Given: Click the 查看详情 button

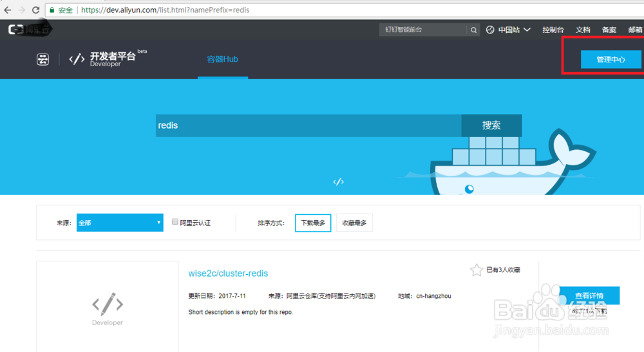Looking at the screenshot, I should [x=589, y=295].
